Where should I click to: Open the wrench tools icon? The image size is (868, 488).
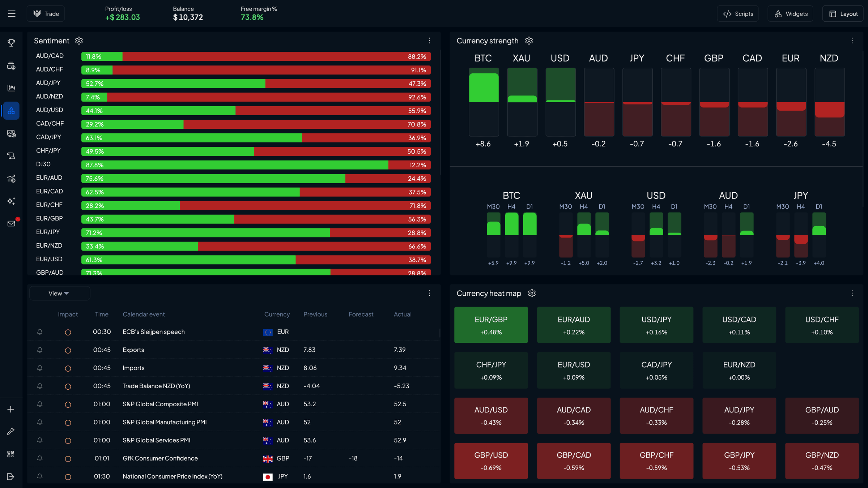[x=11, y=432]
